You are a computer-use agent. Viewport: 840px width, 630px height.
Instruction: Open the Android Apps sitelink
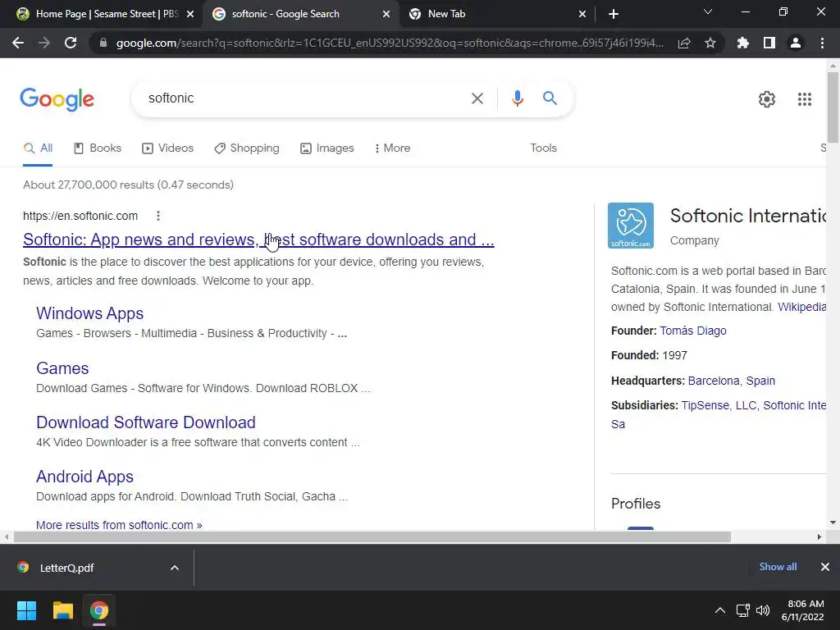point(84,477)
